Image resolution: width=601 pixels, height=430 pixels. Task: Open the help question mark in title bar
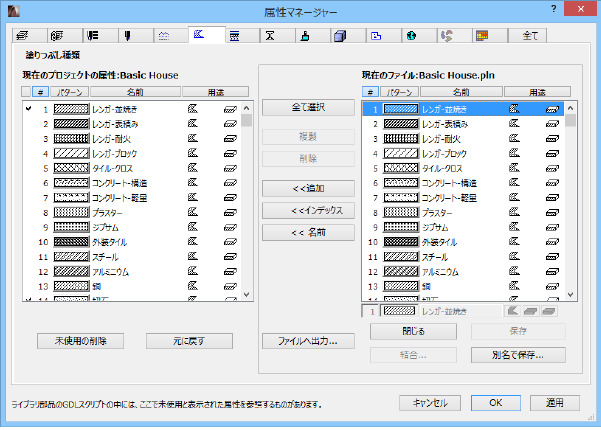(x=553, y=8)
